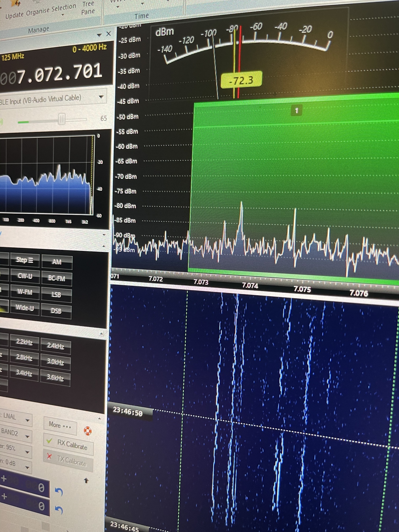Screen dimensions: 399x532
Task: Click the volume slider handle
Action: tap(61, 119)
